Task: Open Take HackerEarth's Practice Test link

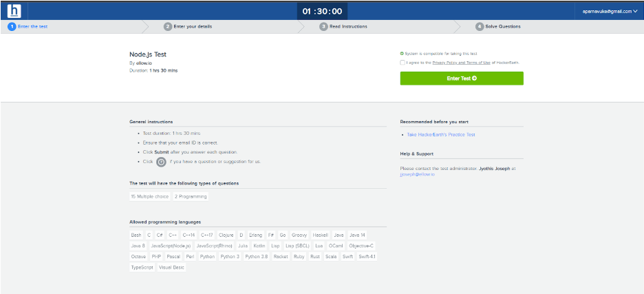Action: (440, 134)
